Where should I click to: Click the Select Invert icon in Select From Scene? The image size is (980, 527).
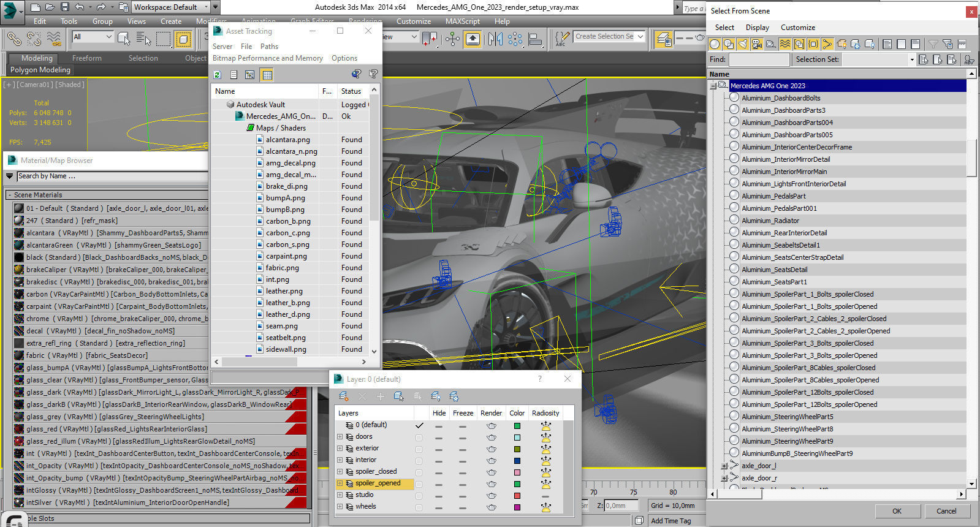click(x=915, y=44)
